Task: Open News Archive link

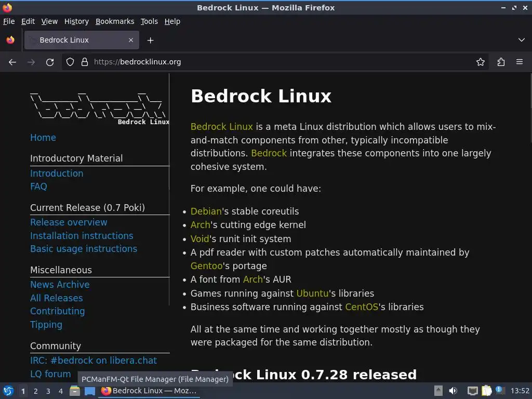Action: (60, 285)
